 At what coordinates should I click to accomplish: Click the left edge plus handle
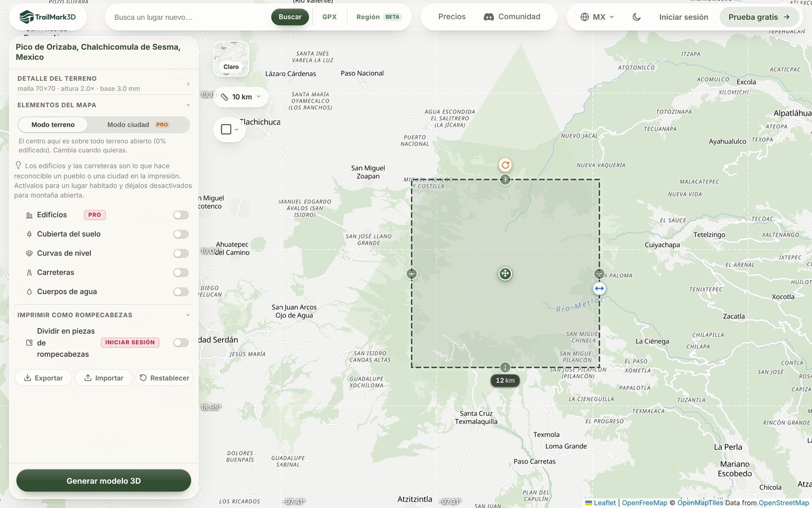[412, 274]
